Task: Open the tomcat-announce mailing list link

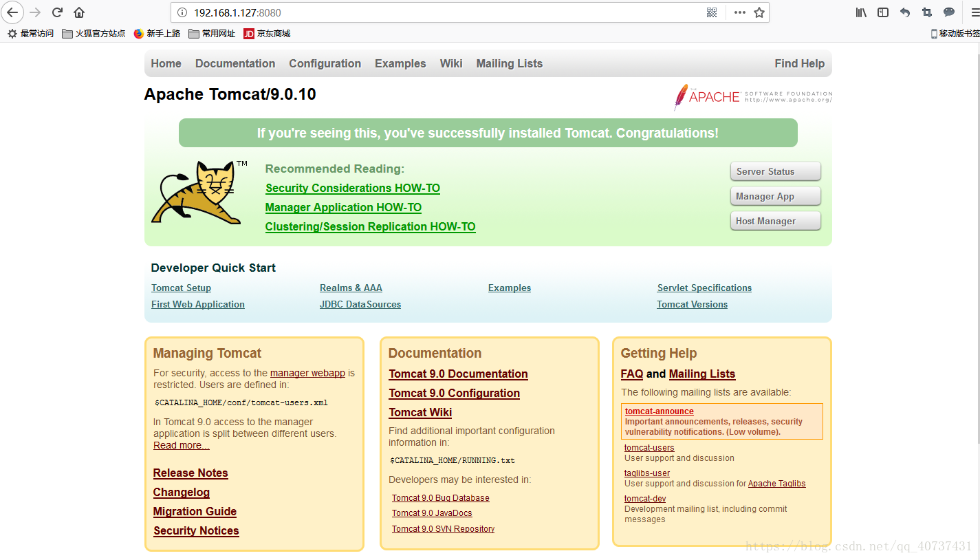Action: 659,411
